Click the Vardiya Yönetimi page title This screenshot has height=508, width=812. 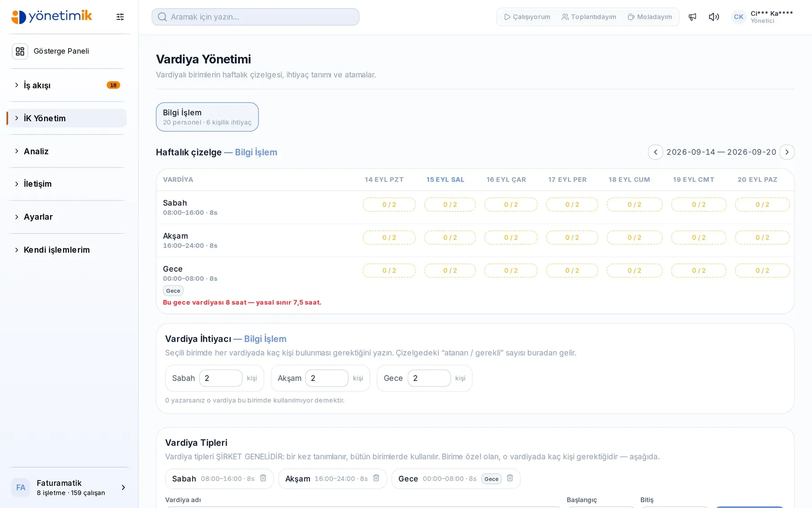tap(203, 59)
